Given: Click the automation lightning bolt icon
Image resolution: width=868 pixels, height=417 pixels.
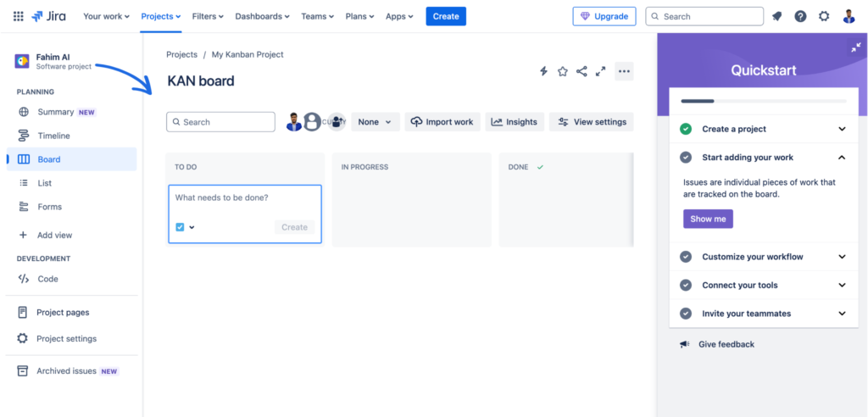Looking at the screenshot, I should tap(543, 71).
